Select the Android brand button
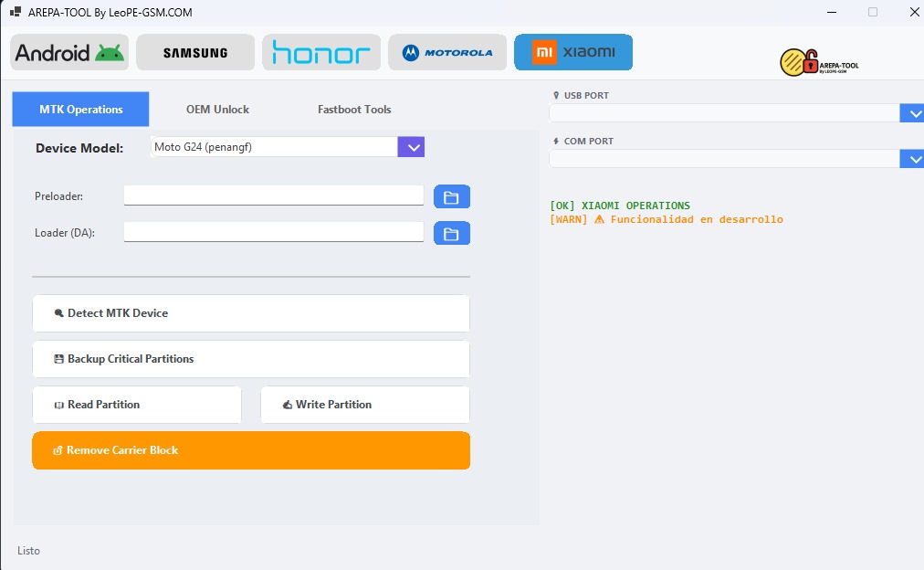The image size is (924, 570). coord(69,53)
